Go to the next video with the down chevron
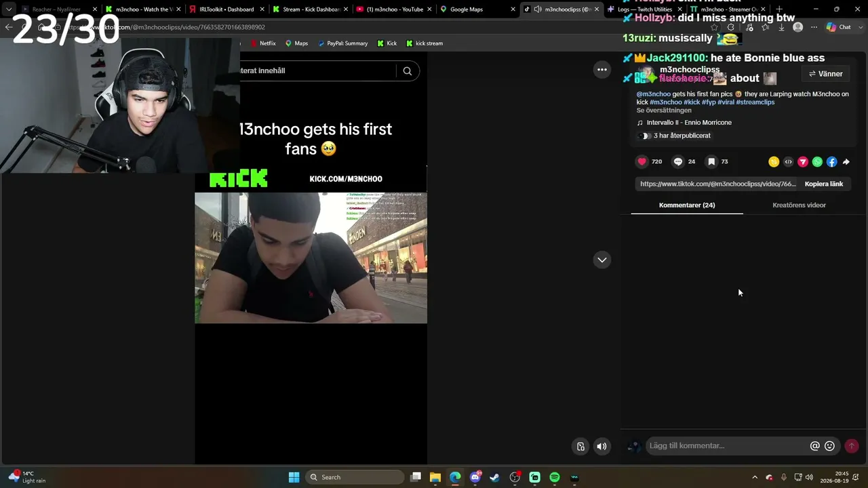868x488 pixels. point(601,260)
